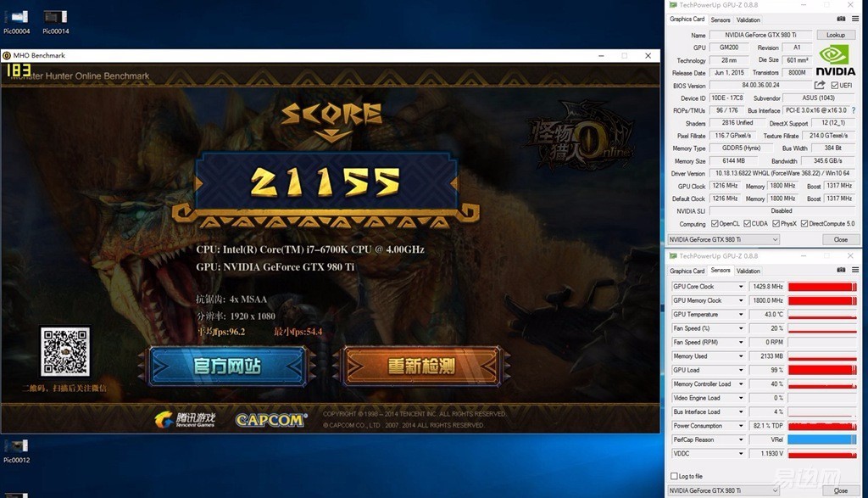Screen dimensions: 868x498
Task: Click the BIOS Version field "84.00.36.00.24"
Action: 760,86
